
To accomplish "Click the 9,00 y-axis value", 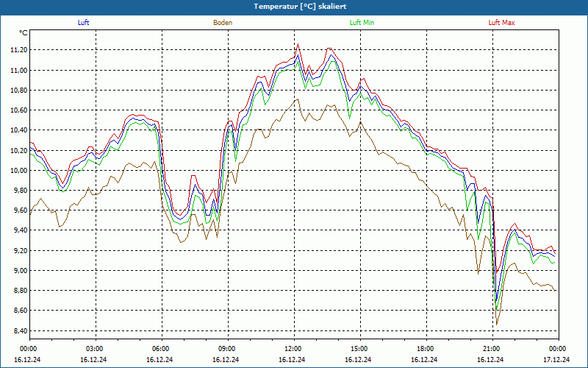I will pyautogui.click(x=20, y=270).
